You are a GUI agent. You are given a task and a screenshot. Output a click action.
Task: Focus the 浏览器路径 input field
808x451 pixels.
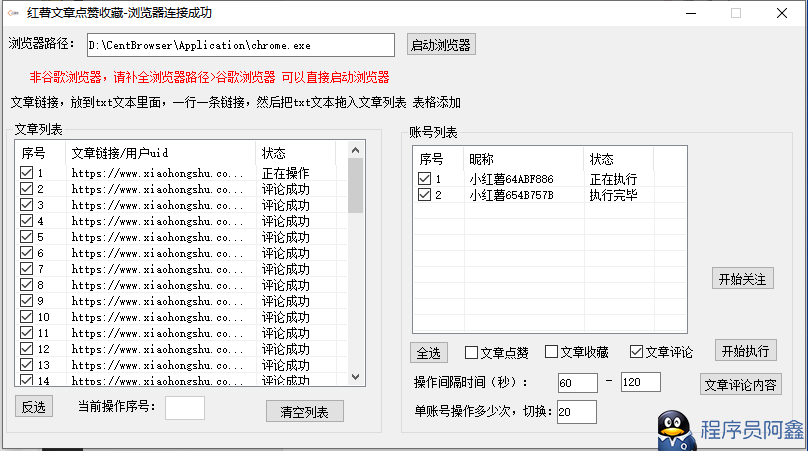241,45
